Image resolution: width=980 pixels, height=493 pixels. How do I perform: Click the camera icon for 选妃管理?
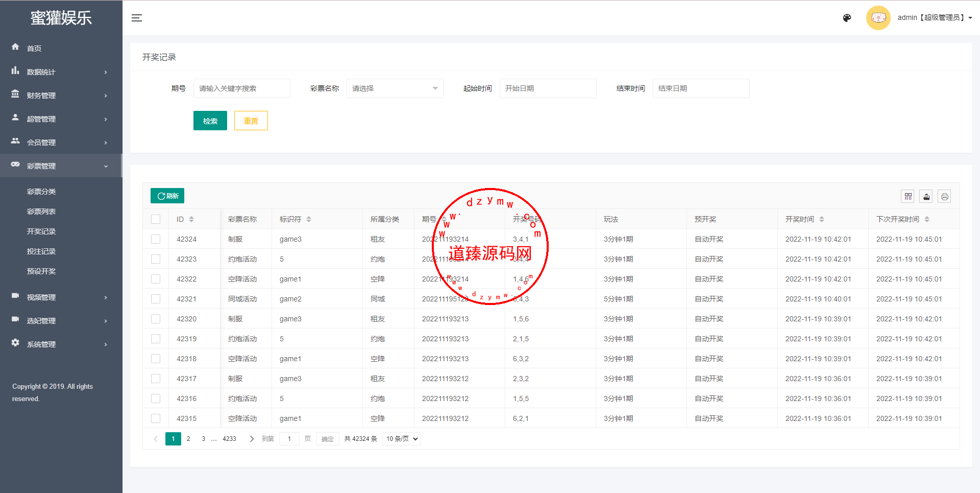coord(15,319)
